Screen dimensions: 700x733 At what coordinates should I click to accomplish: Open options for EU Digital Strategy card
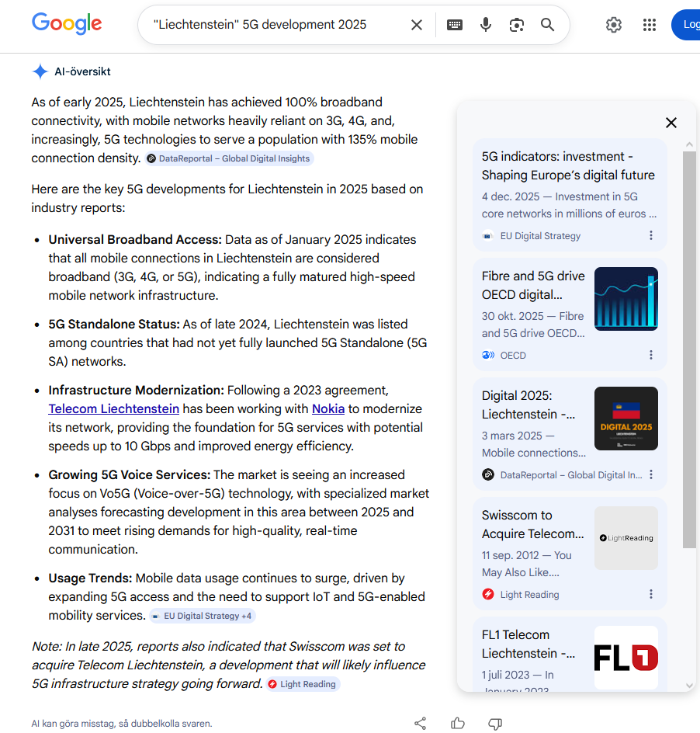point(651,235)
